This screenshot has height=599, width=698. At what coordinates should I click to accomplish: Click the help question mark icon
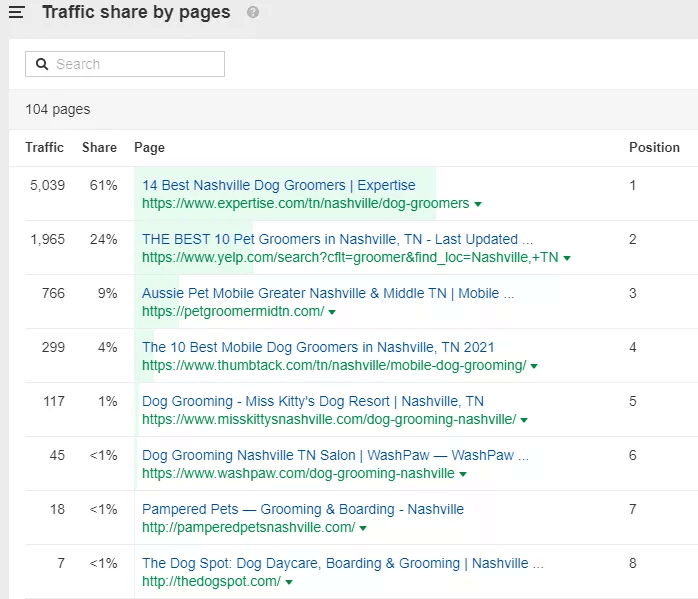pyautogui.click(x=253, y=13)
